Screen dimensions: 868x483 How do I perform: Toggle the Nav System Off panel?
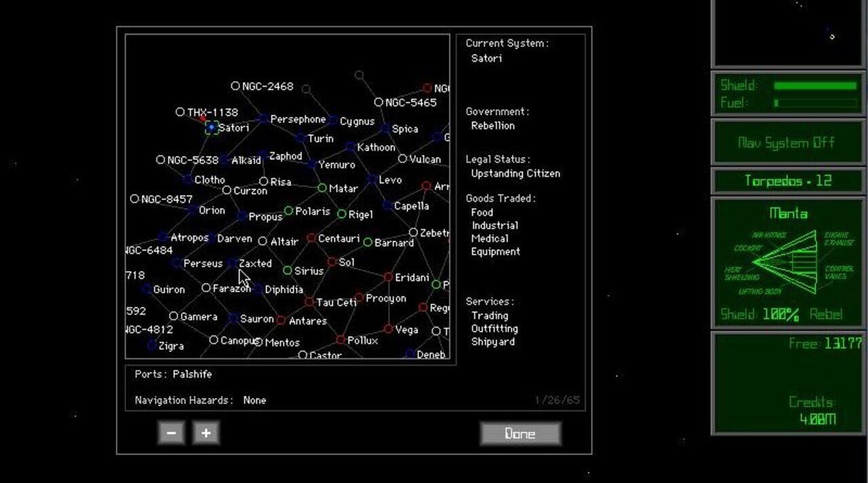787,142
